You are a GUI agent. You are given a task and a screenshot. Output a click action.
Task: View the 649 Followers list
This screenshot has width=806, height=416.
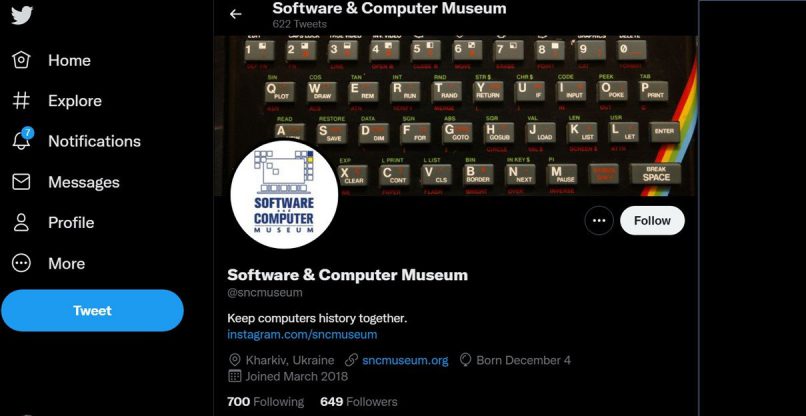click(359, 402)
